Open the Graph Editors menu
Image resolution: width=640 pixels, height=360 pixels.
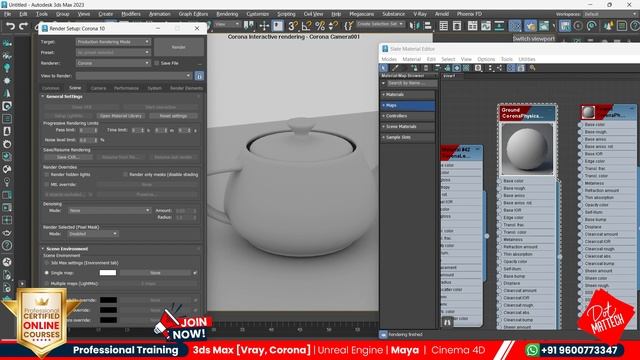[x=193, y=14]
